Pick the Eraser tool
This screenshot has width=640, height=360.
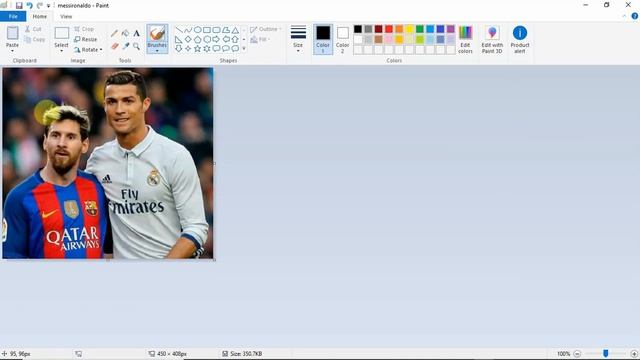click(114, 46)
